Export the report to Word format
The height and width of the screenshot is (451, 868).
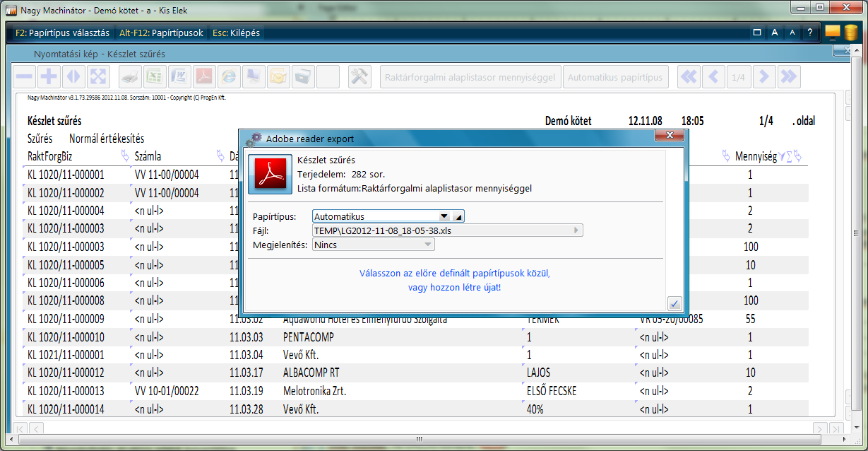(179, 76)
